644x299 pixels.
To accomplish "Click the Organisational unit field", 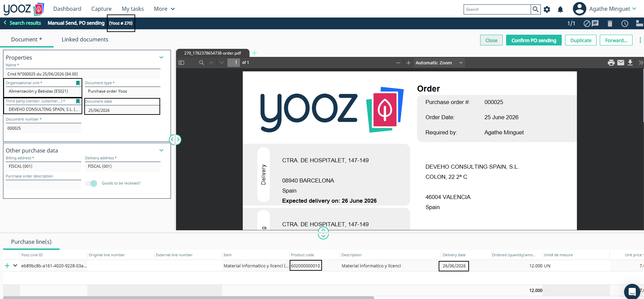I will [x=43, y=91].
